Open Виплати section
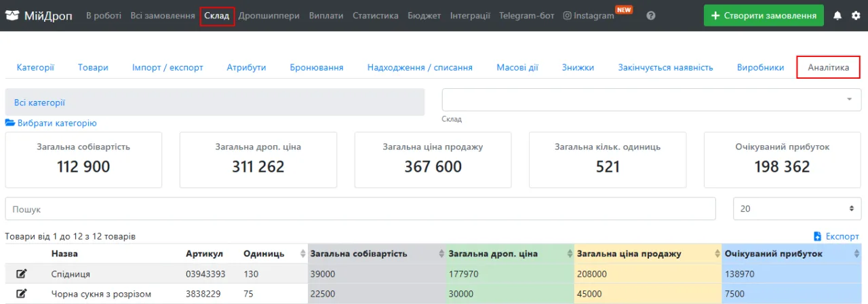 coord(326,16)
